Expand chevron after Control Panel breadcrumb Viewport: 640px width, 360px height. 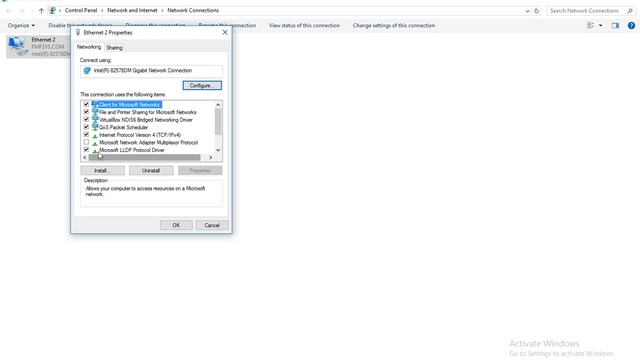coord(102,11)
